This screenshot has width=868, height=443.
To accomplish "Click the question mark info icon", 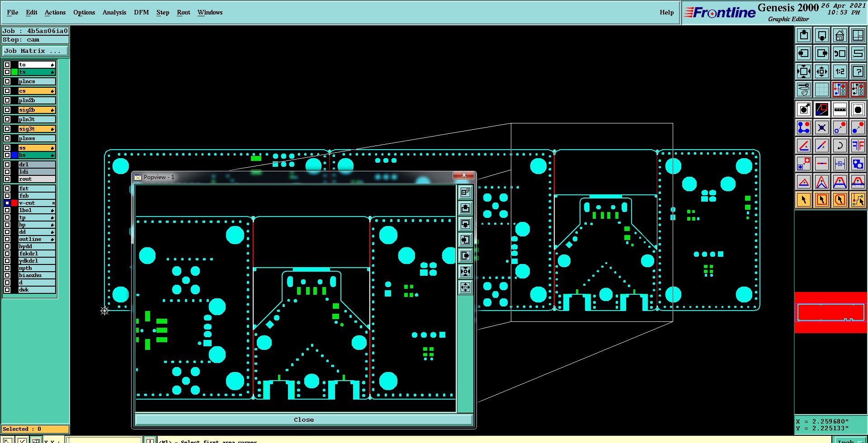I will pos(858,71).
